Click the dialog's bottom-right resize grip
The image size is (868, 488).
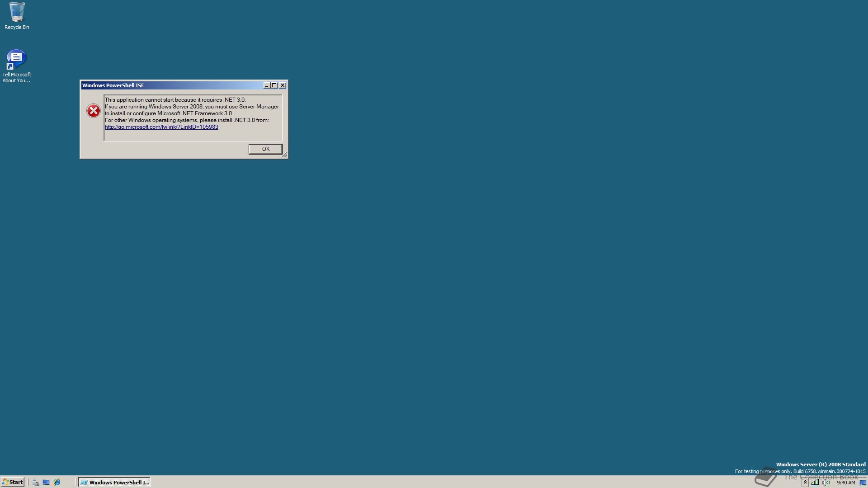284,155
